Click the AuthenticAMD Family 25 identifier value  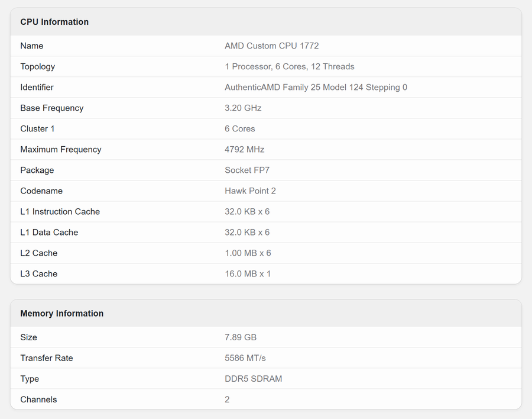click(316, 88)
